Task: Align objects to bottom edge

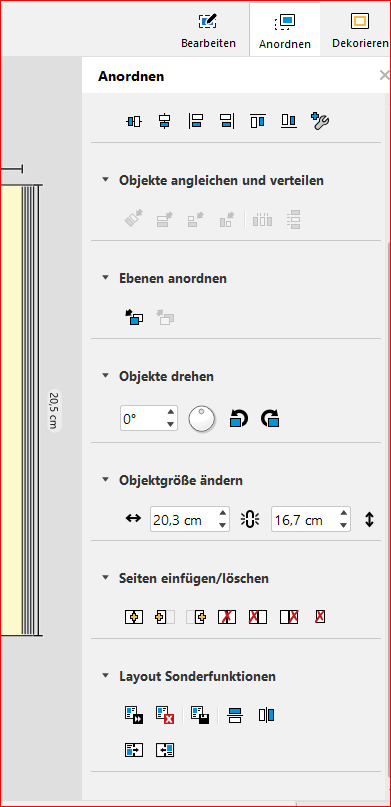Action: click(289, 121)
